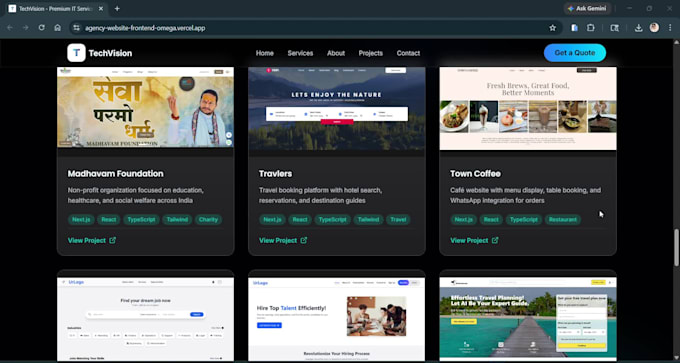Click the TypeScript tag on Town Coffee
This screenshot has height=363, width=680.
523,219
